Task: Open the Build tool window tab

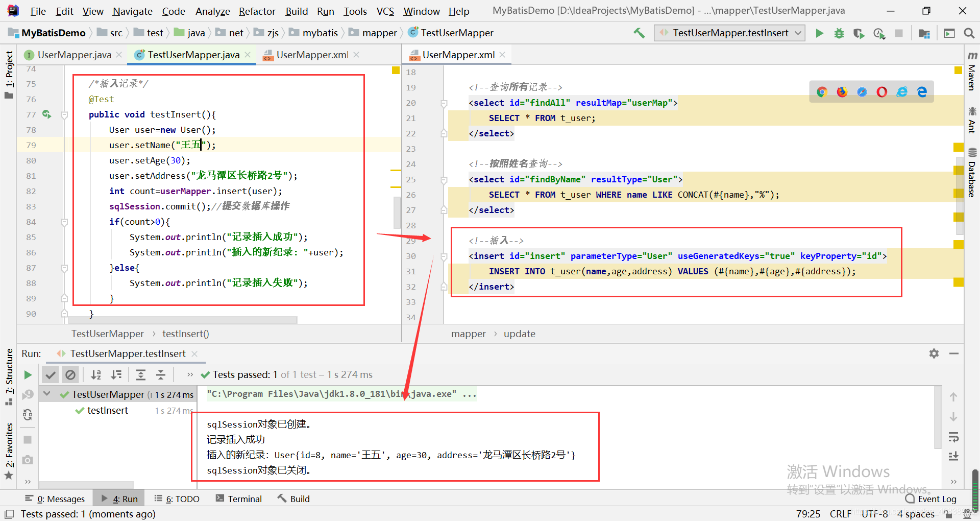Action: (294, 499)
